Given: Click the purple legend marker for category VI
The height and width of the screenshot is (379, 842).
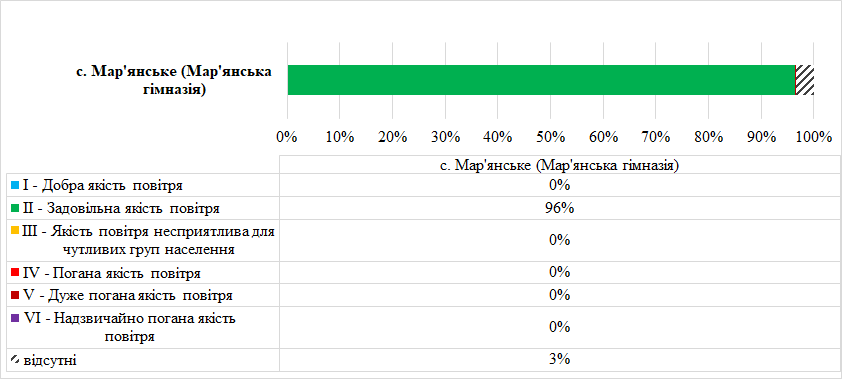Looking at the screenshot, I should click(14, 318).
